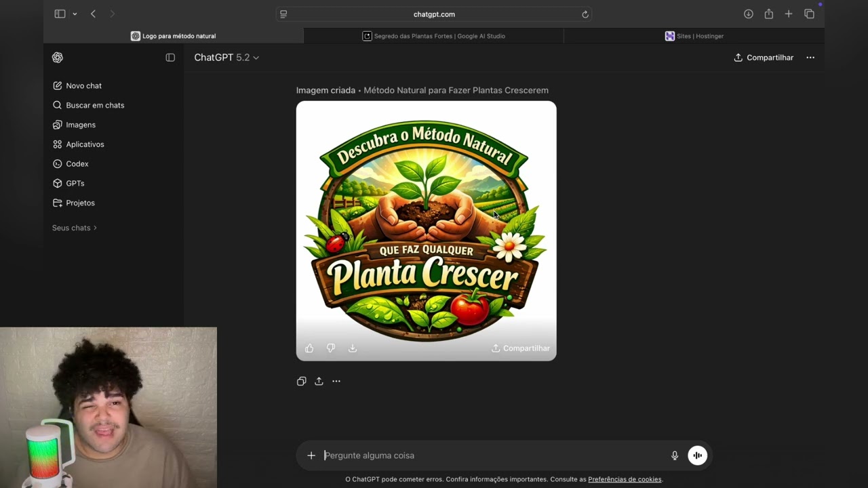Open the page reader icon in address bar

point(283,14)
